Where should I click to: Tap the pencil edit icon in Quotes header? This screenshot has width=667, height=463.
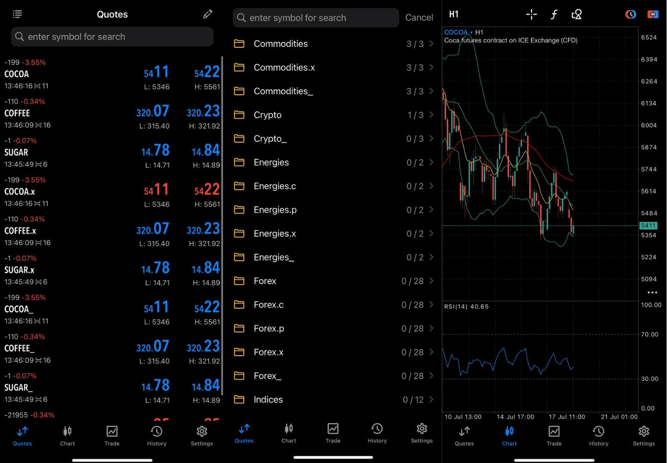pyautogui.click(x=208, y=14)
